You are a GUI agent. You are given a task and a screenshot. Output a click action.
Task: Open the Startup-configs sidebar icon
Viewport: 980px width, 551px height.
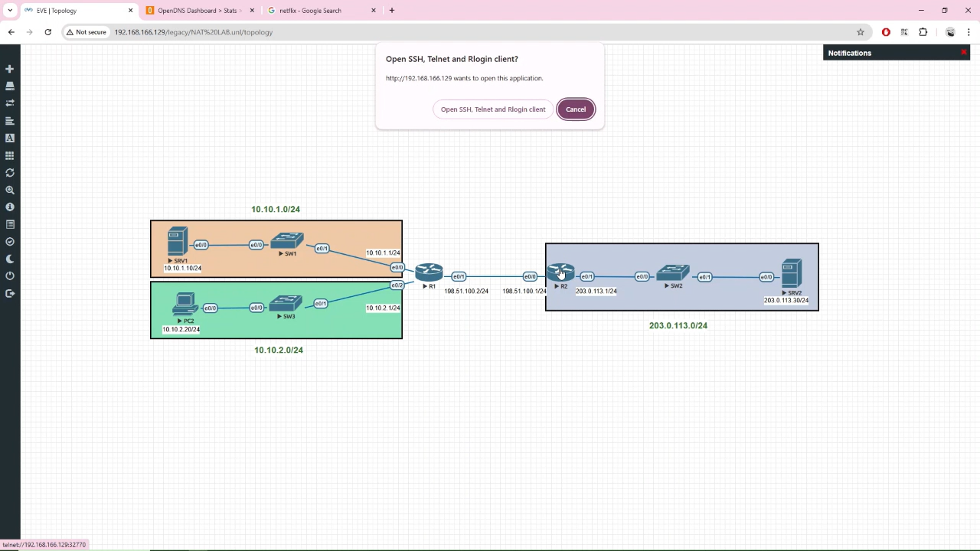tap(10, 120)
